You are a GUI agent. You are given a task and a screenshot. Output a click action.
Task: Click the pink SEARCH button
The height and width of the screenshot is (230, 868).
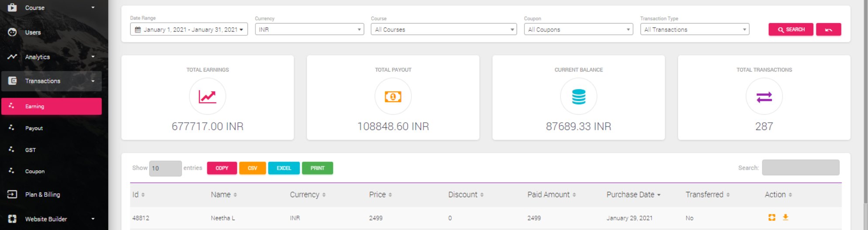point(791,29)
